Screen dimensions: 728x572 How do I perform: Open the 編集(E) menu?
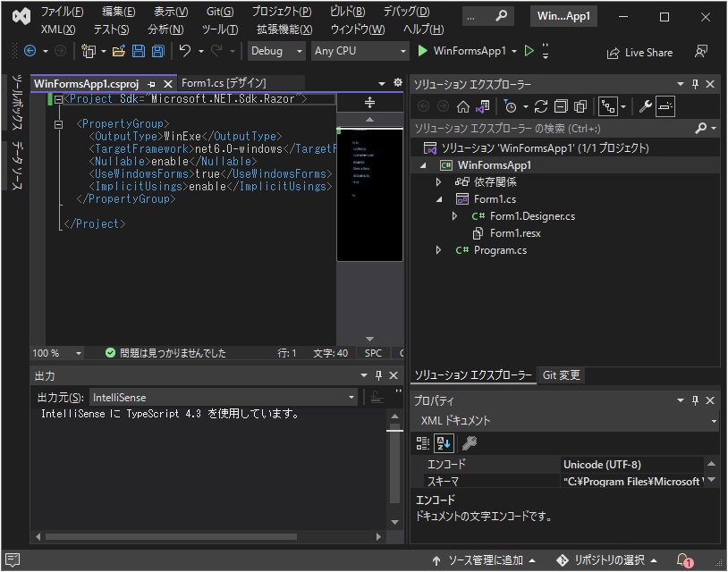click(x=119, y=11)
